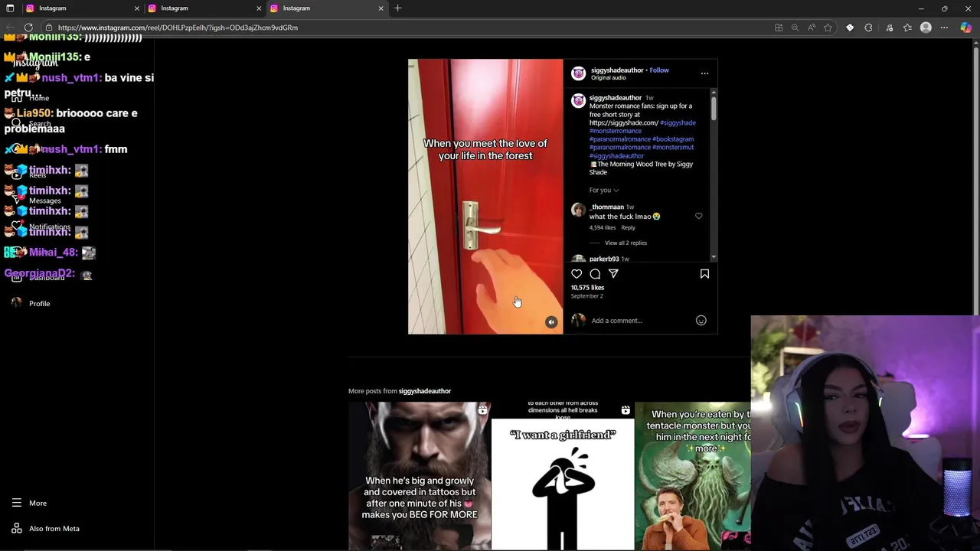Open Messages in Instagram sidebar
Viewport: 980px width, 551px height.
pos(37,201)
